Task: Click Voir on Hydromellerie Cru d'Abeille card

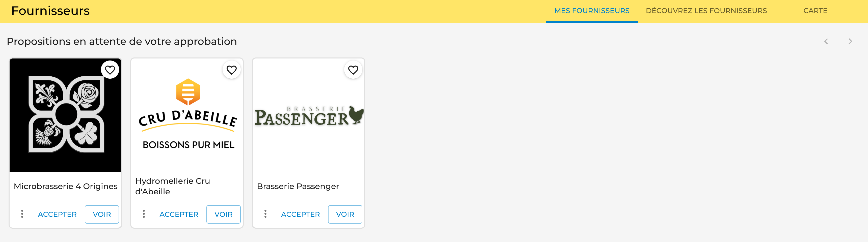Action: pos(223,215)
